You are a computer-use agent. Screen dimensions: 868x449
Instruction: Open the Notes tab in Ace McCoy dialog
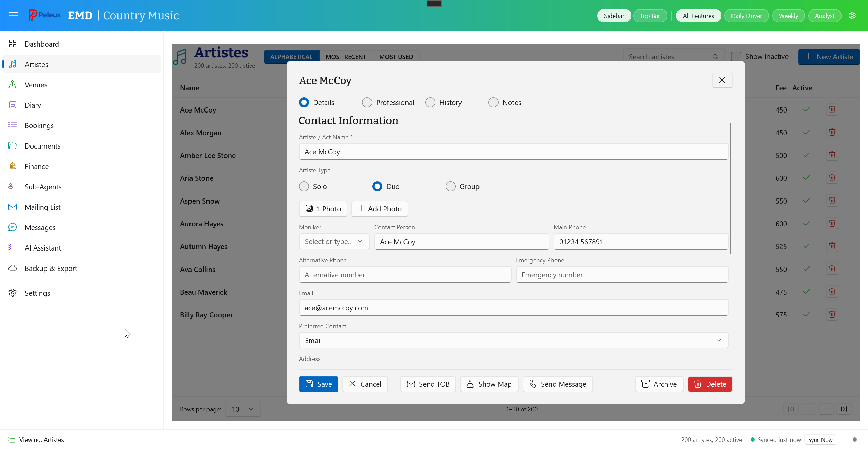(492, 102)
